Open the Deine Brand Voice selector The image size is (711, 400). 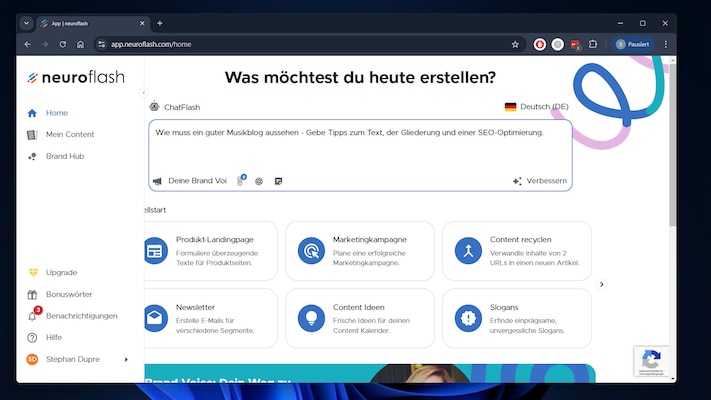[x=190, y=181]
